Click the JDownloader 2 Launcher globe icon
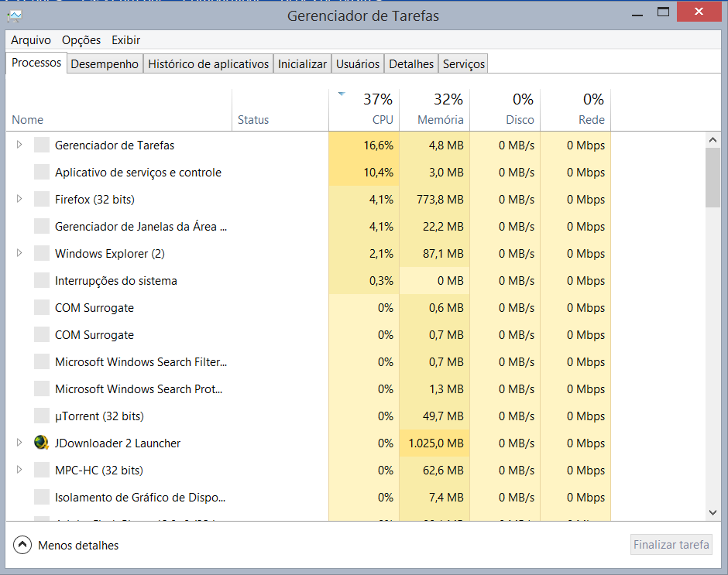The image size is (728, 575). (41, 443)
